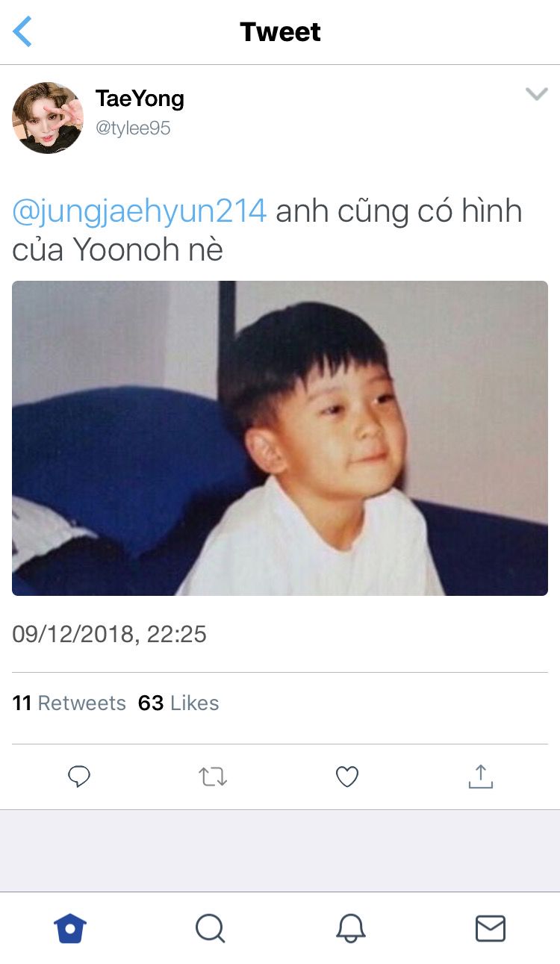Tap the Tweet header title
Image resolution: width=560 pixels, height=964 pixels.
[280, 32]
